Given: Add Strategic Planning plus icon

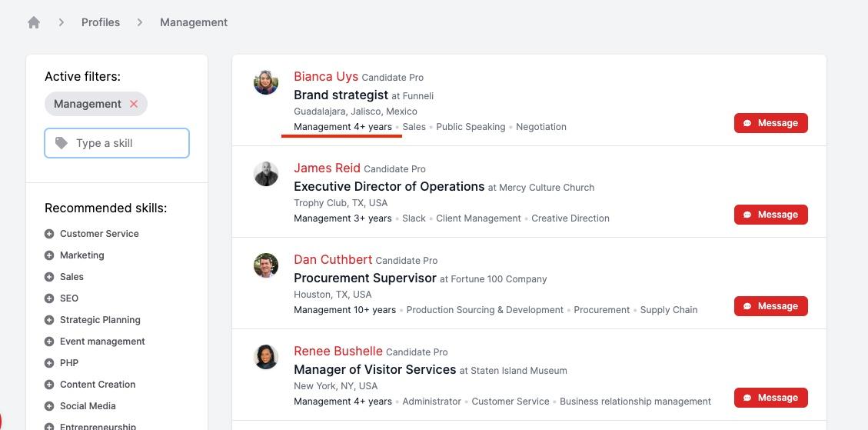Looking at the screenshot, I should tap(49, 320).
